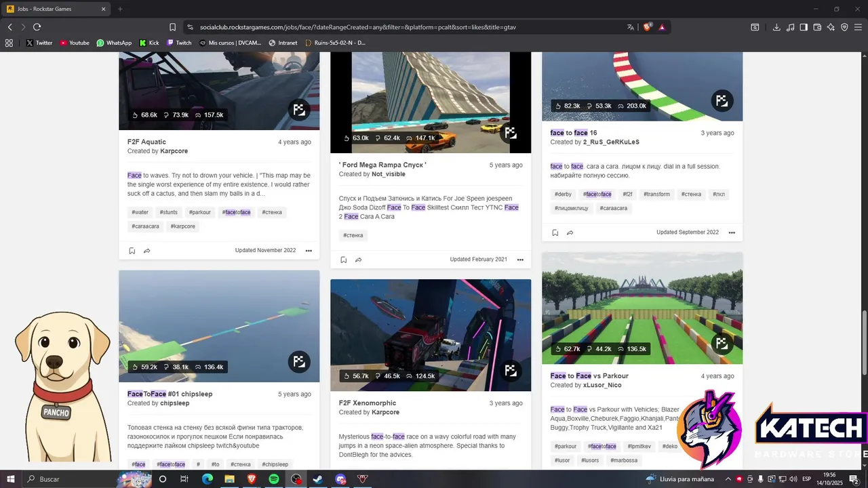This screenshot has height=488, width=868.
Task: Open Spotify from the taskbar
Action: click(x=274, y=479)
